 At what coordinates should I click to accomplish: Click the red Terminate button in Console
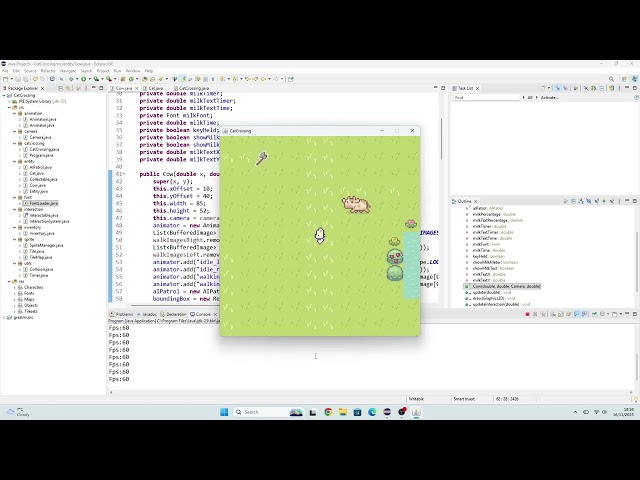click(x=527, y=314)
